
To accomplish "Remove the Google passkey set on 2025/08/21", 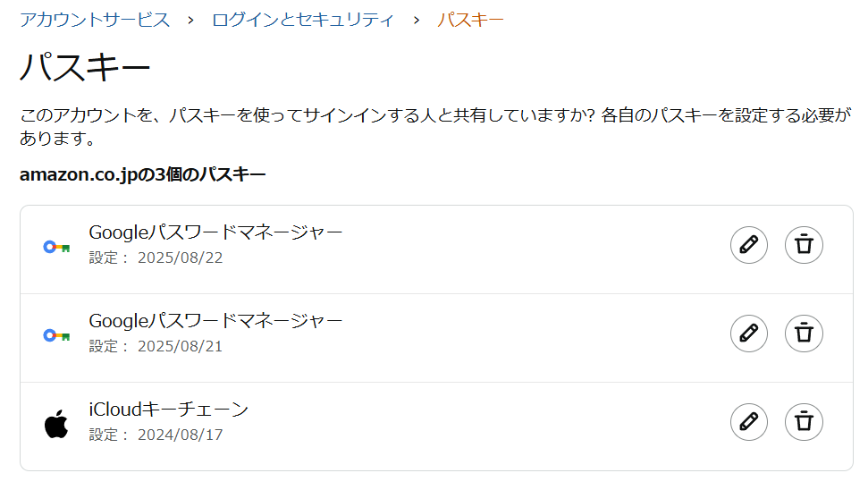I will tap(804, 334).
